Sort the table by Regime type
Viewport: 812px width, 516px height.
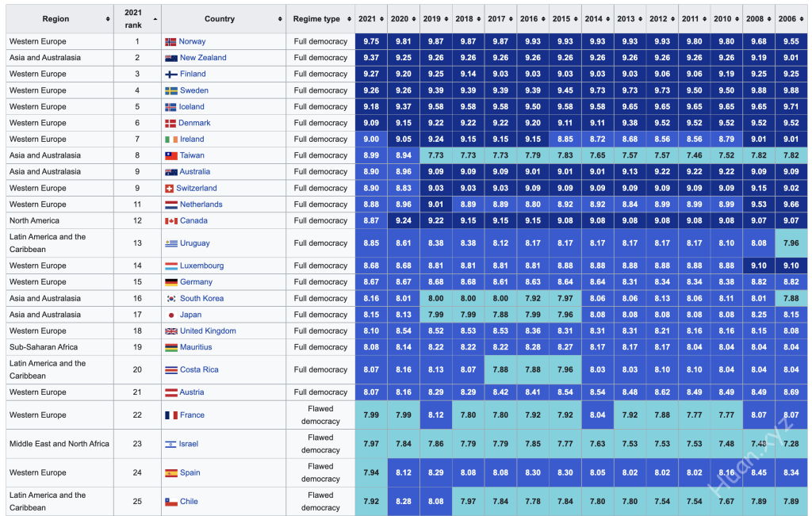320,19
